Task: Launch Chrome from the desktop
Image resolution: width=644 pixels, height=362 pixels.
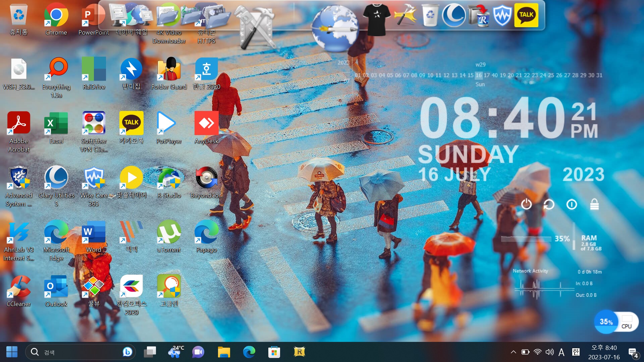Action: pyautogui.click(x=56, y=19)
